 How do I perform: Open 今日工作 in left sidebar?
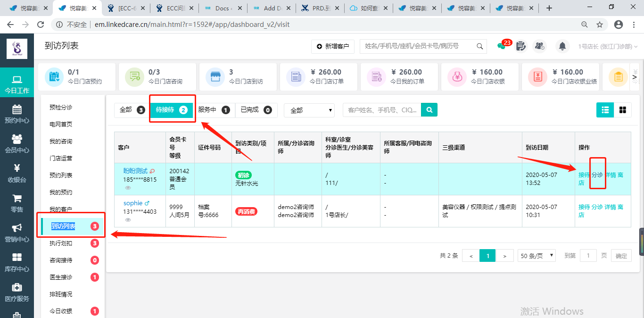click(x=17, y=83)
